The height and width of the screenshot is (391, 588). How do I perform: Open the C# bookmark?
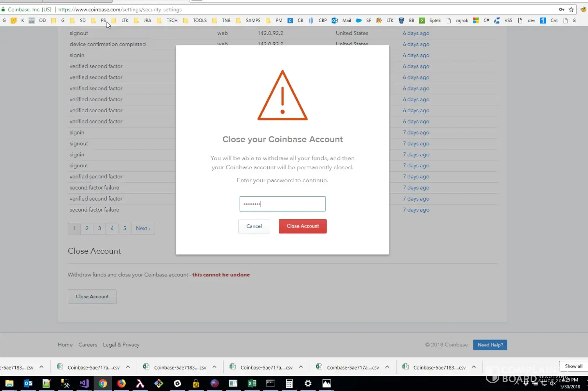tap(481, 20)
